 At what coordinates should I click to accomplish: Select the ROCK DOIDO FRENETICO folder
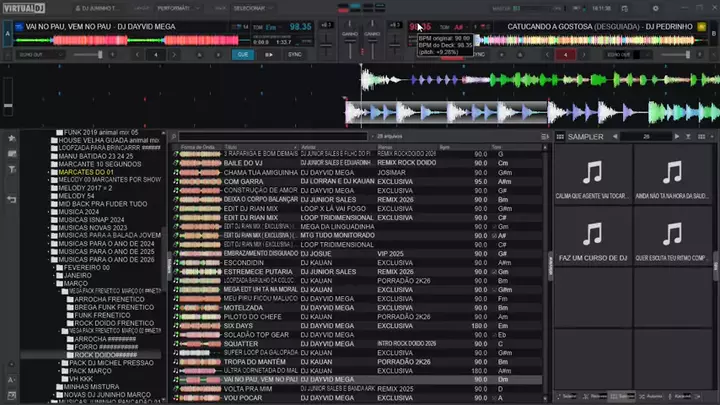[110, 323]
